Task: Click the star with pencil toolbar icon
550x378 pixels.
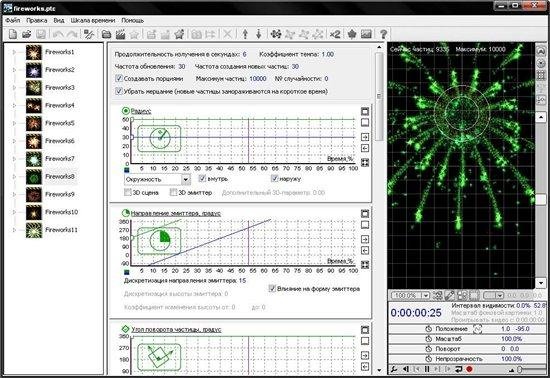Action: 179,34
